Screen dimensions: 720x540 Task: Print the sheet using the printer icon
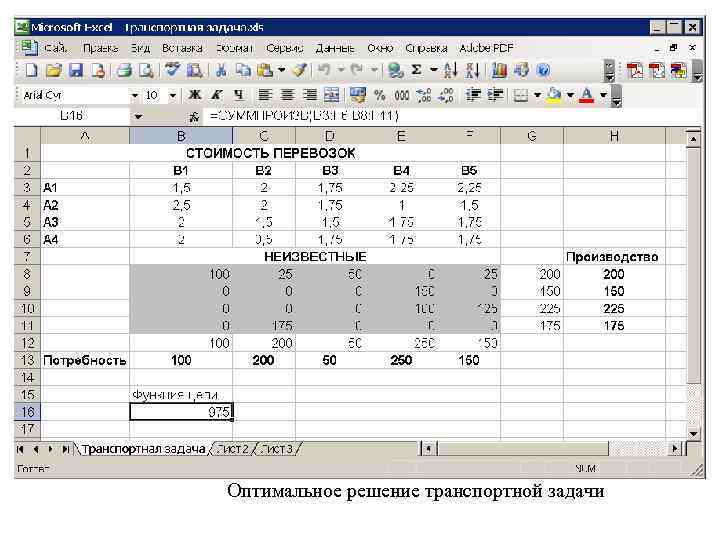pyautogui.click(x=124, y=70)
